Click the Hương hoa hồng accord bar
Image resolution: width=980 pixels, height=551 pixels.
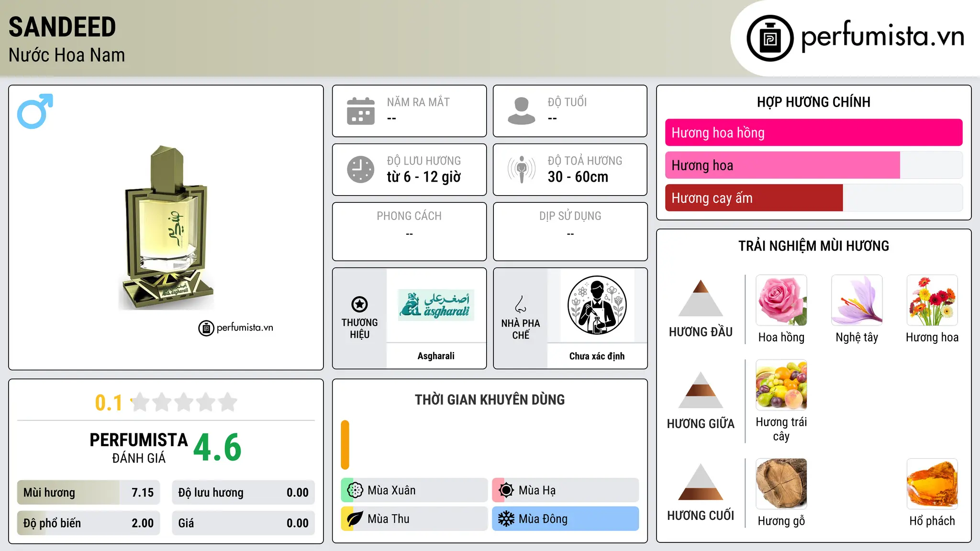coord(814,132)
